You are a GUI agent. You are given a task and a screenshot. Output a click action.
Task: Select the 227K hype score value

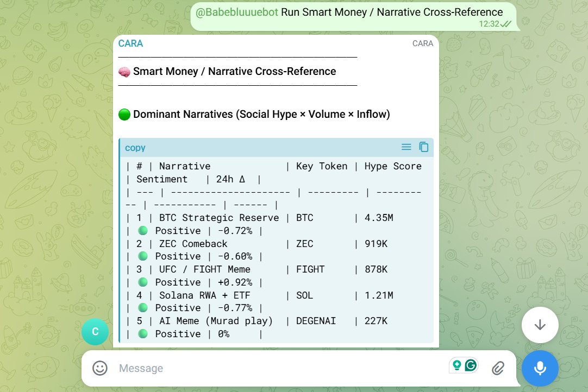point(376,321)
